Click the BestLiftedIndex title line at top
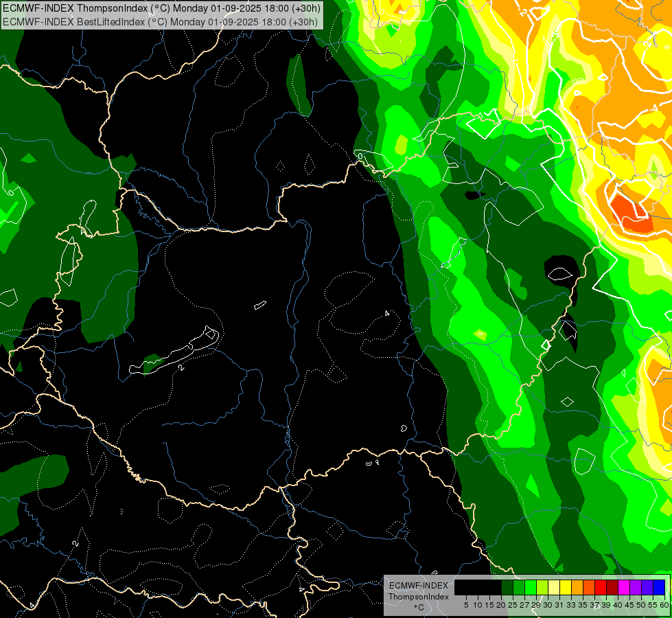 pos(160,21)
